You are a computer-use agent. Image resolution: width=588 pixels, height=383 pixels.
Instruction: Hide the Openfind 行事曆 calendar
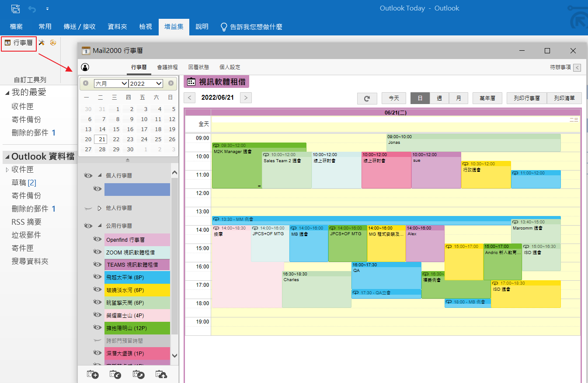click(97, 239)
